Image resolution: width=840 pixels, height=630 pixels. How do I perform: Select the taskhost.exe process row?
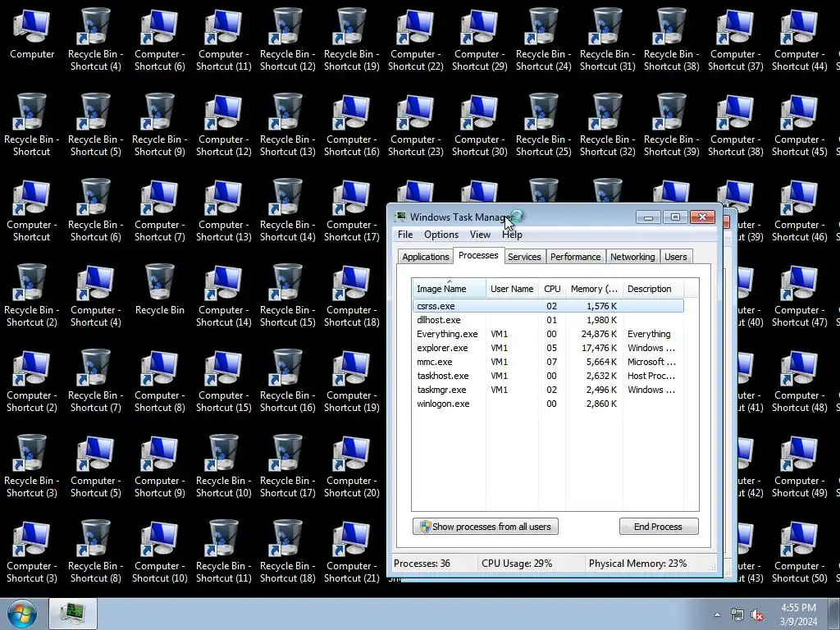[x=548, y=376]
